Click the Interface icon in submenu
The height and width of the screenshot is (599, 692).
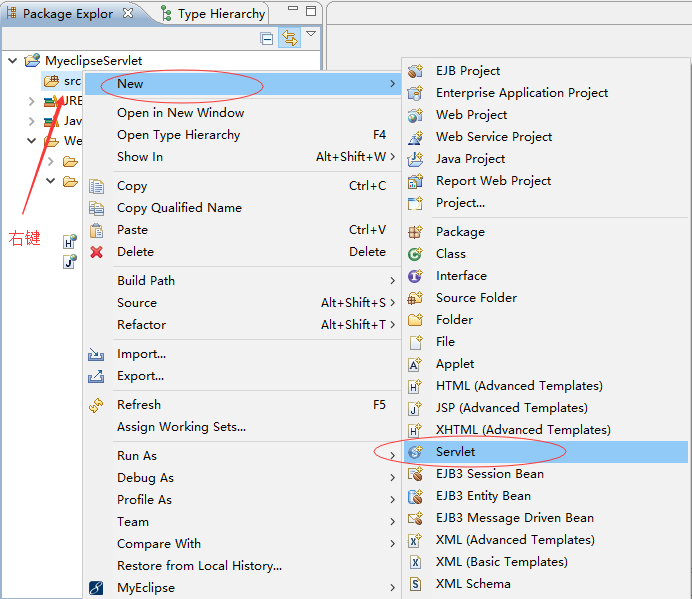(x=416, y=276)
